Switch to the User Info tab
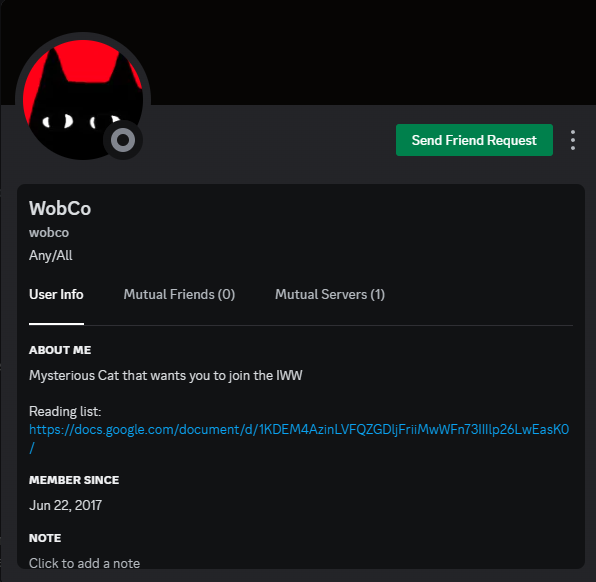The width and height of the screenshot is (596, 582). 56,295
